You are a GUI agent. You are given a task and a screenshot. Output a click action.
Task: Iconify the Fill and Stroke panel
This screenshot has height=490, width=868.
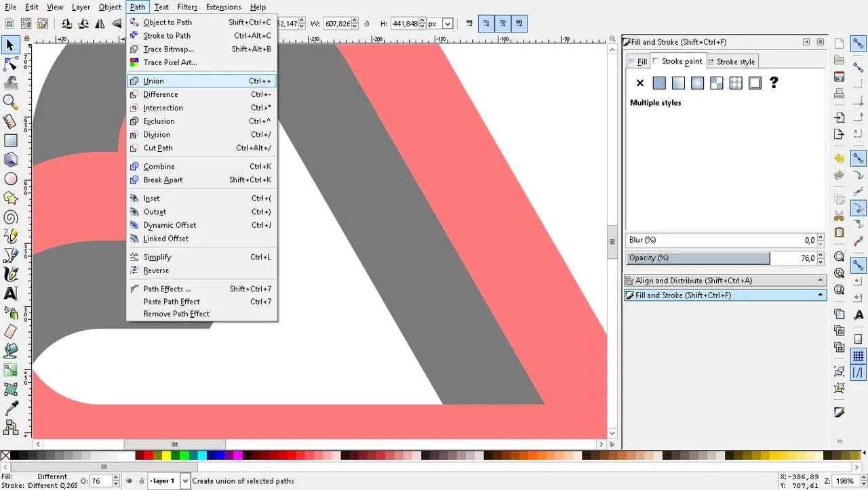(x=807, y=42)
